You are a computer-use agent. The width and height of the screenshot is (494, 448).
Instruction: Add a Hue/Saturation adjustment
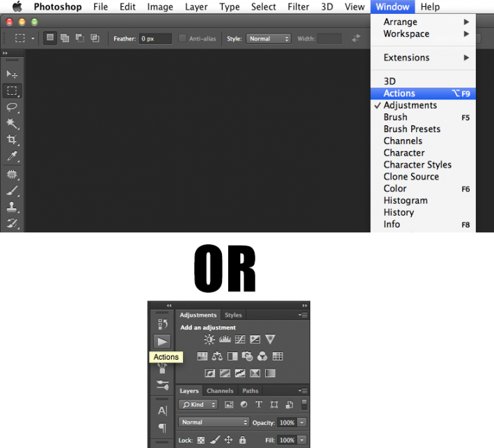202,356
